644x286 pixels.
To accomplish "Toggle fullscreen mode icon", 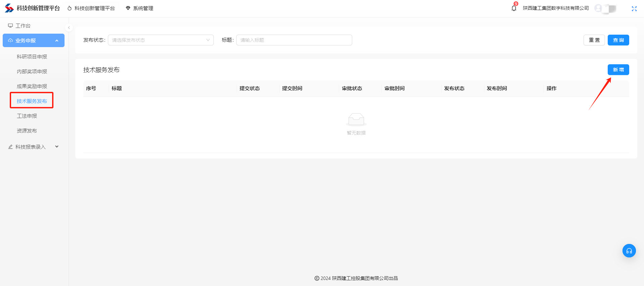I will coord(634,9).
